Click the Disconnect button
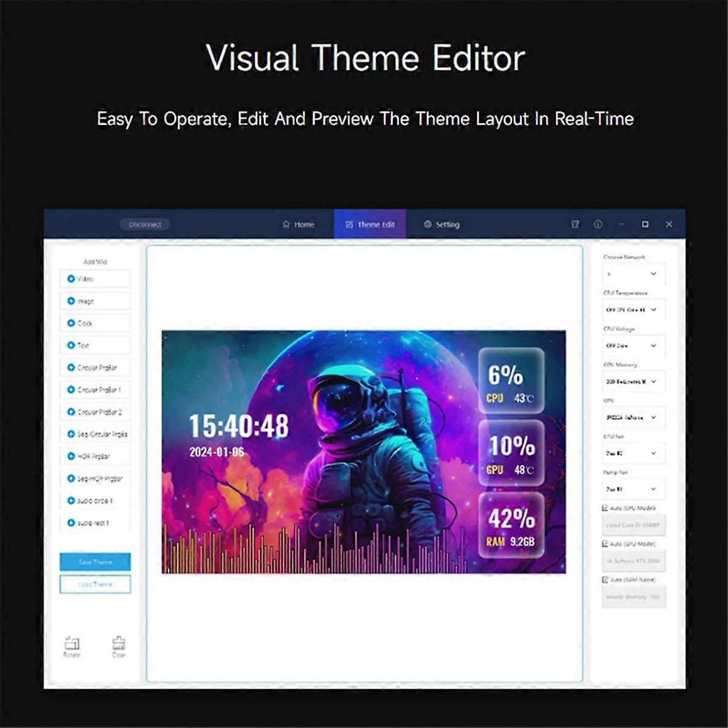 click(145, 224)
